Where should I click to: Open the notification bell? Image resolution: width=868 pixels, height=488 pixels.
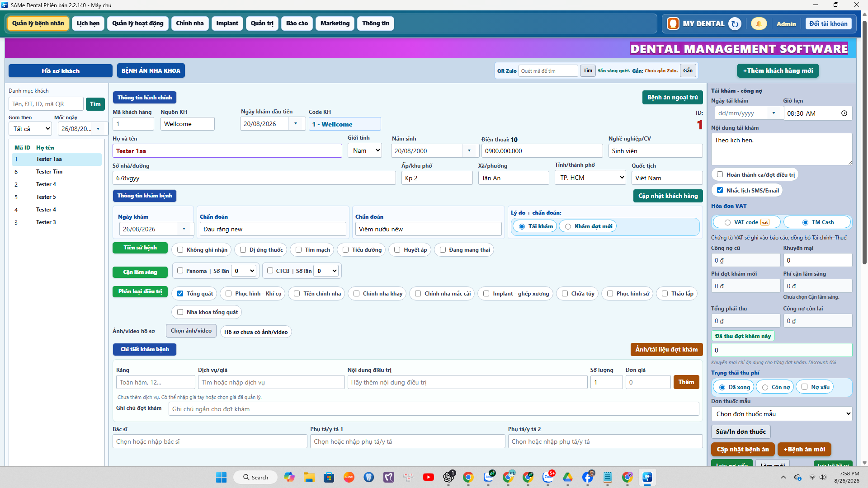759,23
